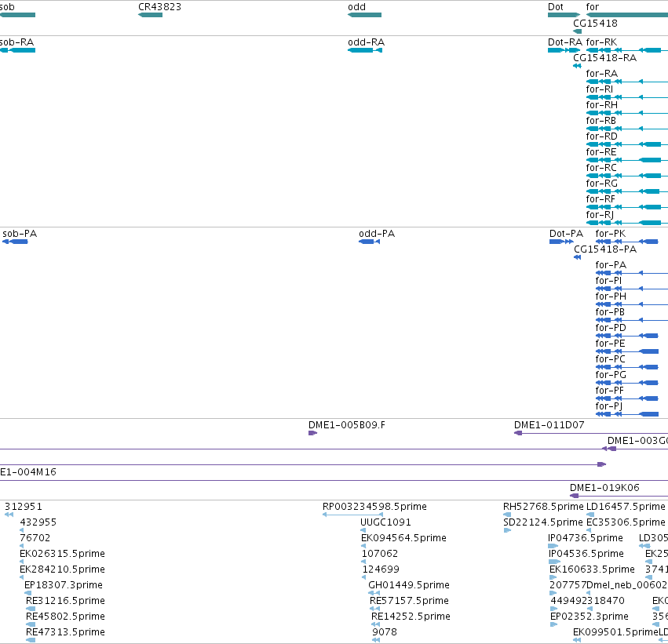
Task: Select the for-RB transcript
Action: [x=627, y=129]
